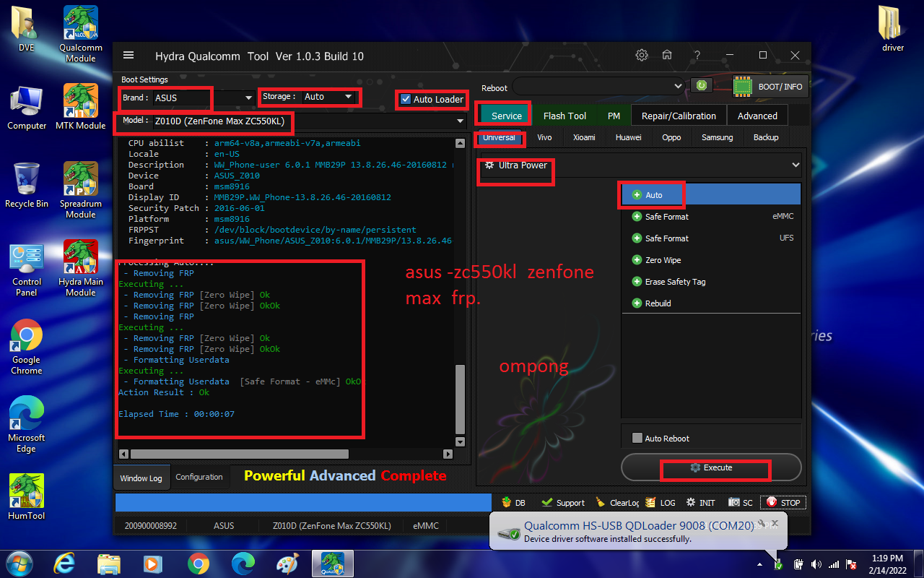Open Hydra Main Module desktop shortcut
The image size is (924, 578).
click(81, 267)
